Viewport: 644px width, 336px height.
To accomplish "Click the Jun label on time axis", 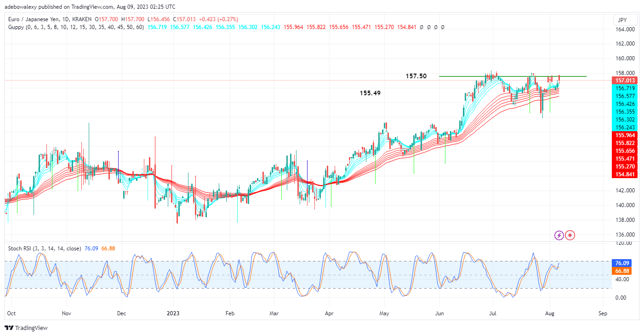I will [439, 313].
